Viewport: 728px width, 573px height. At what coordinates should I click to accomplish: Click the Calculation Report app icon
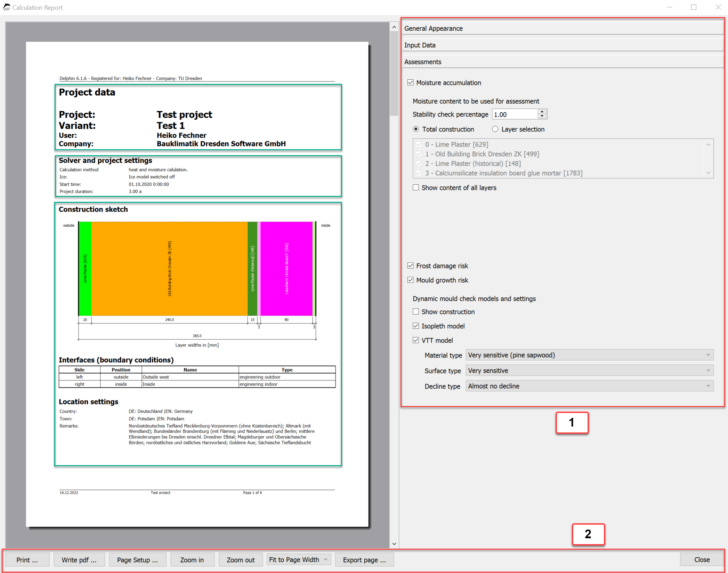pyautogui.click(x=7, y=7)
